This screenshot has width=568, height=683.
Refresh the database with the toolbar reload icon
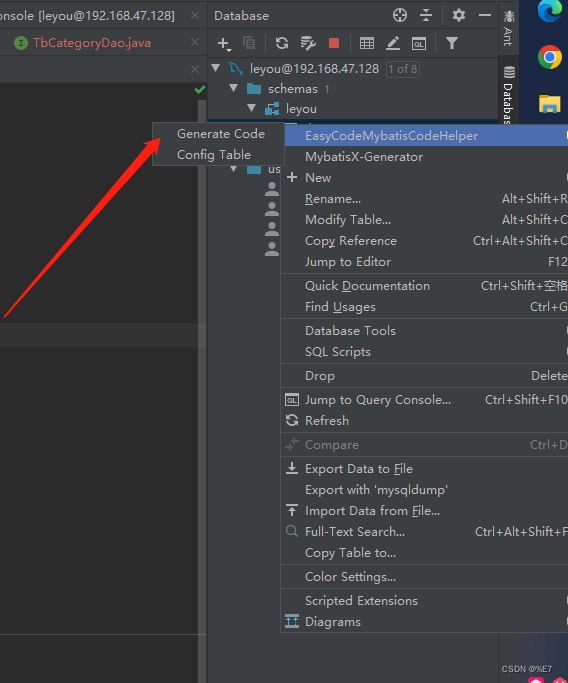[x=282, y=43]
